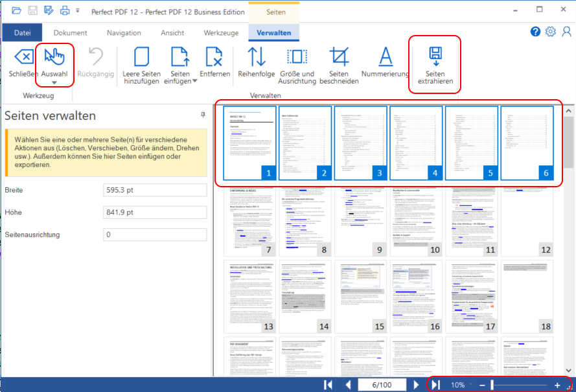Select the Auswahl hand tool
The height and width of the screenshot is (392, 576).
click(x=54, y=58)
